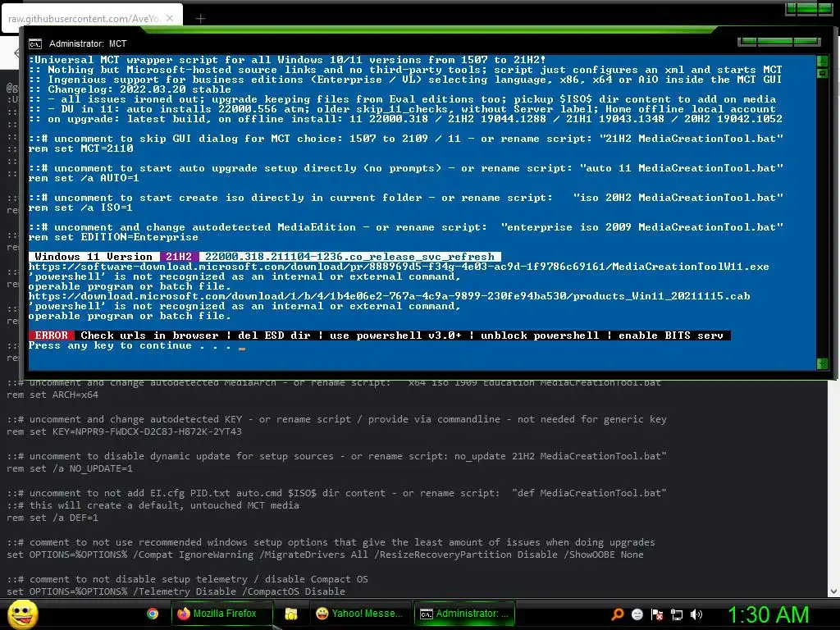Open the Start menu smiley button
The width and height of the screenshot is (840, 630).
click(x=22, y=614)
